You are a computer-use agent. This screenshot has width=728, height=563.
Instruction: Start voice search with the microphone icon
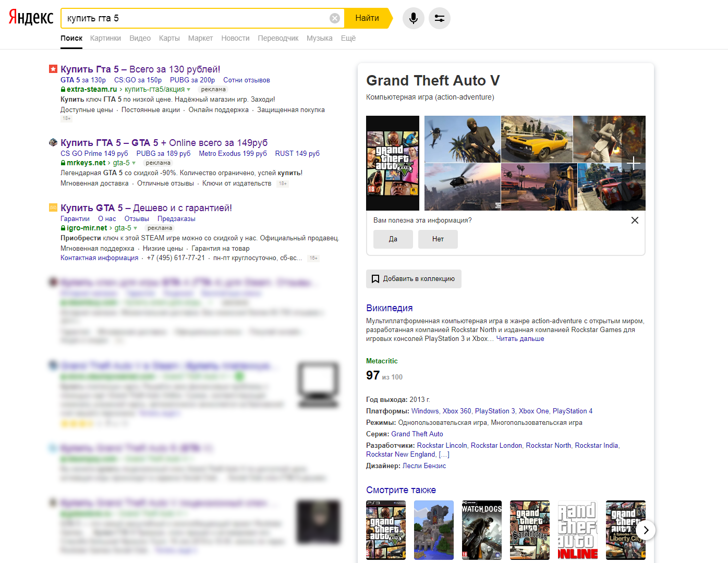click(x=414, y=18)
